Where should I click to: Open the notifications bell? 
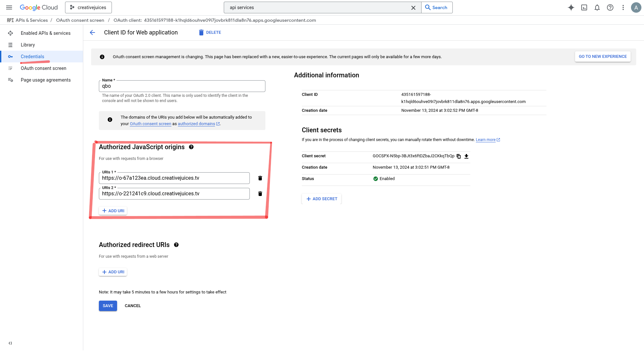[x=597, y=7]
